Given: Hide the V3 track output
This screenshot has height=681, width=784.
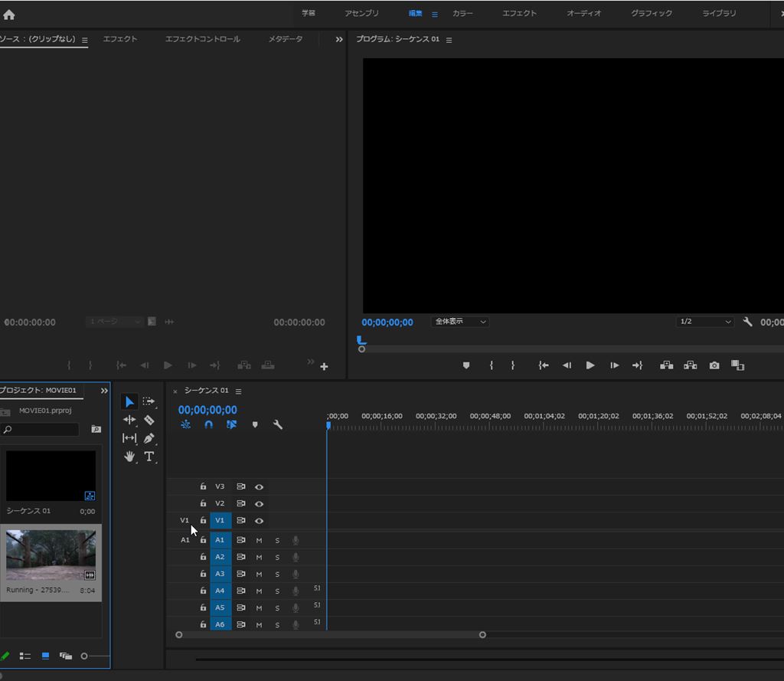Looking at the screenshot, I should point(259,486).
